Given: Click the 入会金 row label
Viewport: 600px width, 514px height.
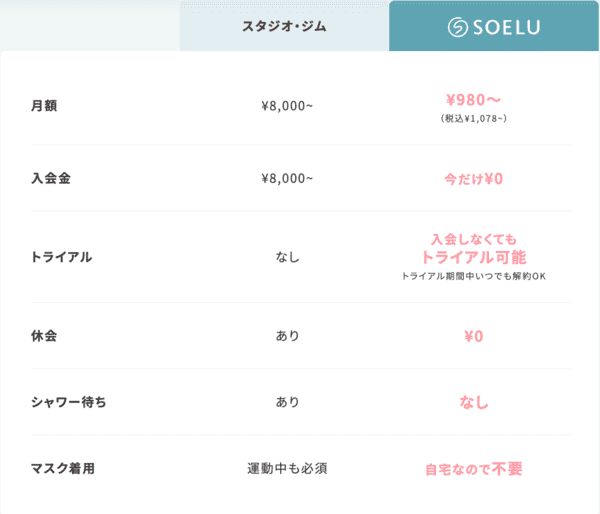Looking at the screenshot, I should click(x=51, y=178).
